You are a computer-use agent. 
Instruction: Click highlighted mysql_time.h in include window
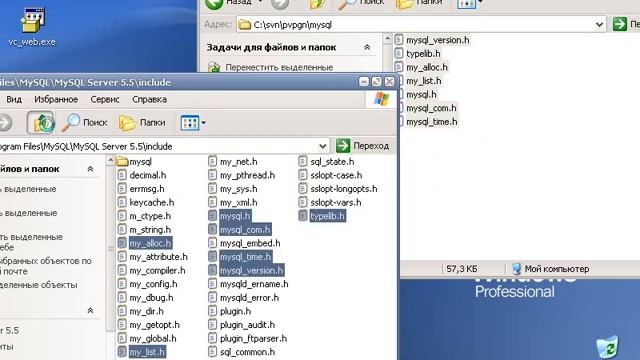pyautogui.click(x=240, y=257)
